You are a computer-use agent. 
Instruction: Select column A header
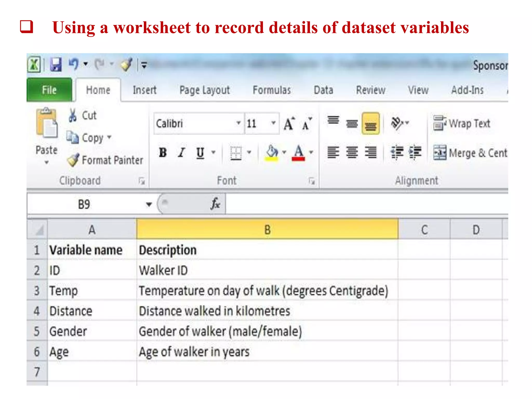tap(92, 230)
